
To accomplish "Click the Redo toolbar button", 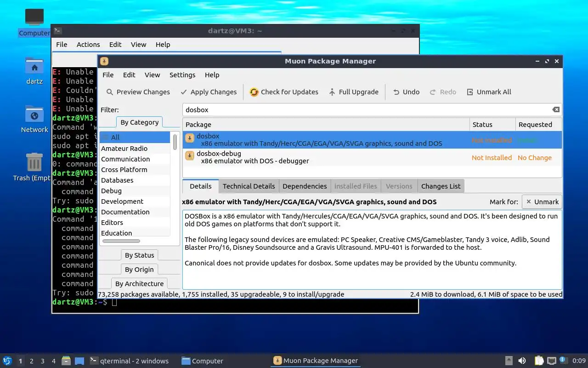I will 443,92.
